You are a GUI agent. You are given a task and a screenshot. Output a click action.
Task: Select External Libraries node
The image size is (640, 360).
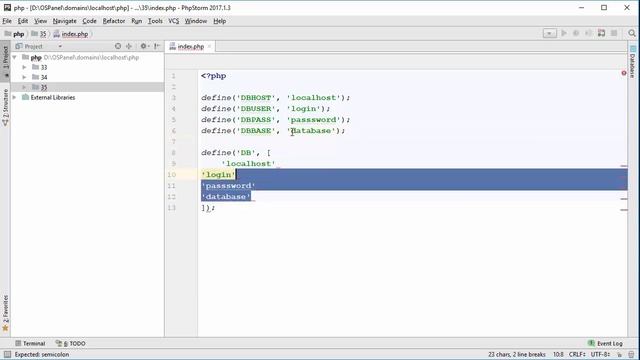53,98
